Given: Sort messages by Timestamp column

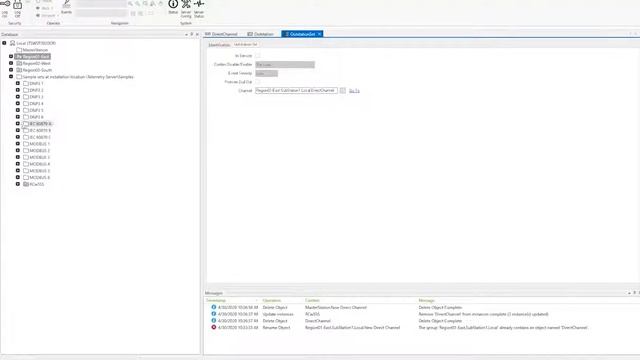Looking at the screenshot, I should [x=231, y=300].
